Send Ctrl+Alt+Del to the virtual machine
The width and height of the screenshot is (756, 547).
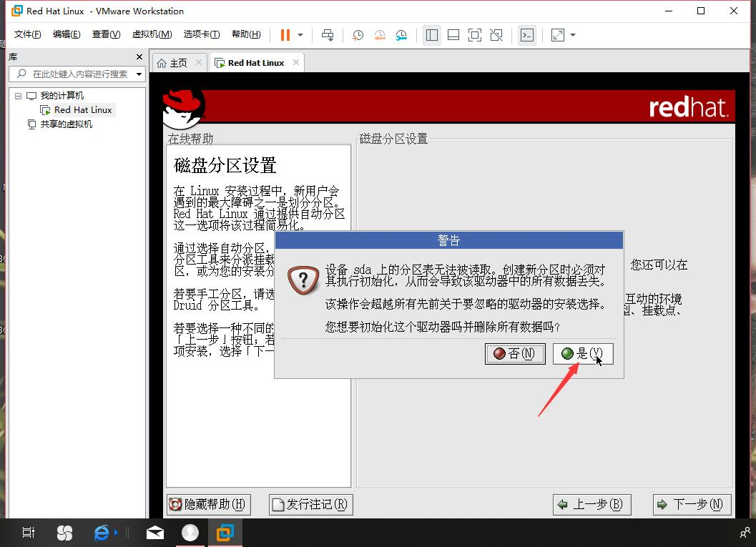click(328, 35)
